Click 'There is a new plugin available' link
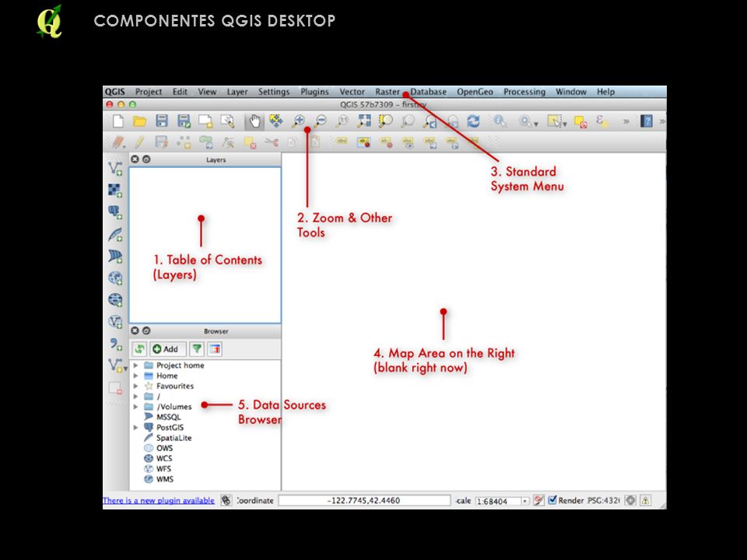Image resolution: width=747 pixels, height=560 pixels. pos(159,500)
